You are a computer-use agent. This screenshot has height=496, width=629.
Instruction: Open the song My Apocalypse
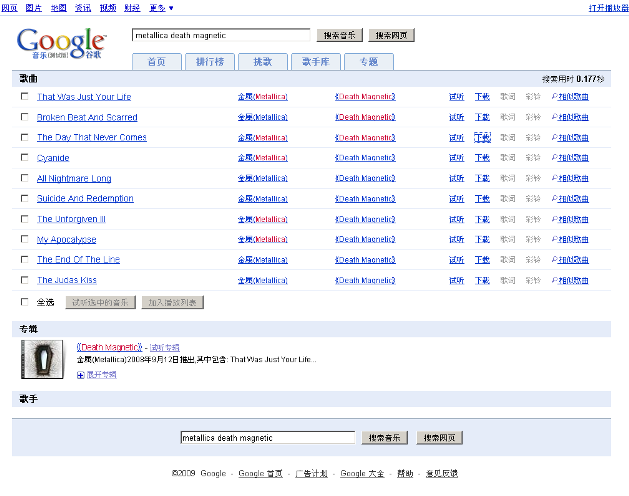click(x=67, y=240)
